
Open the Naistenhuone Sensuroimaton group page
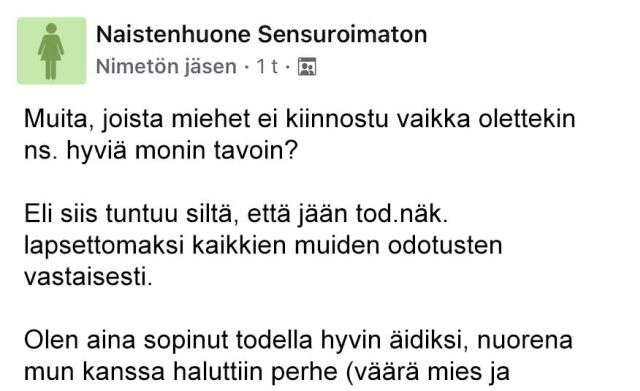point(262,34)
